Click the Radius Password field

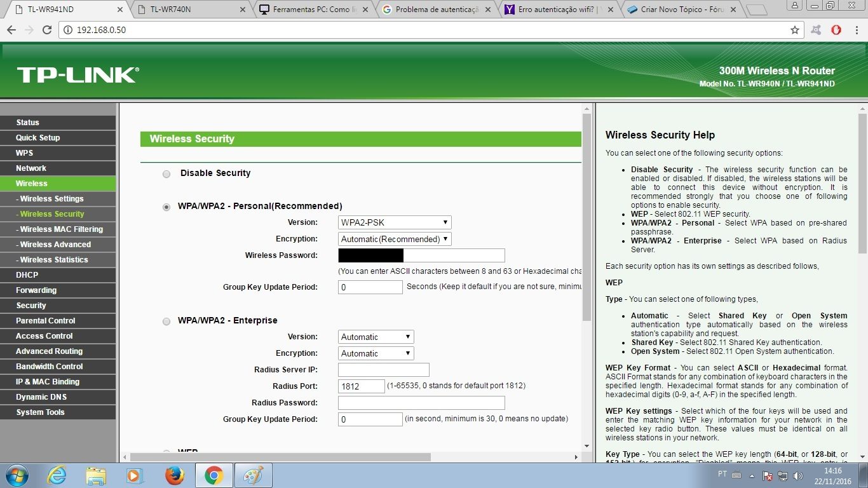pos(421,403)
